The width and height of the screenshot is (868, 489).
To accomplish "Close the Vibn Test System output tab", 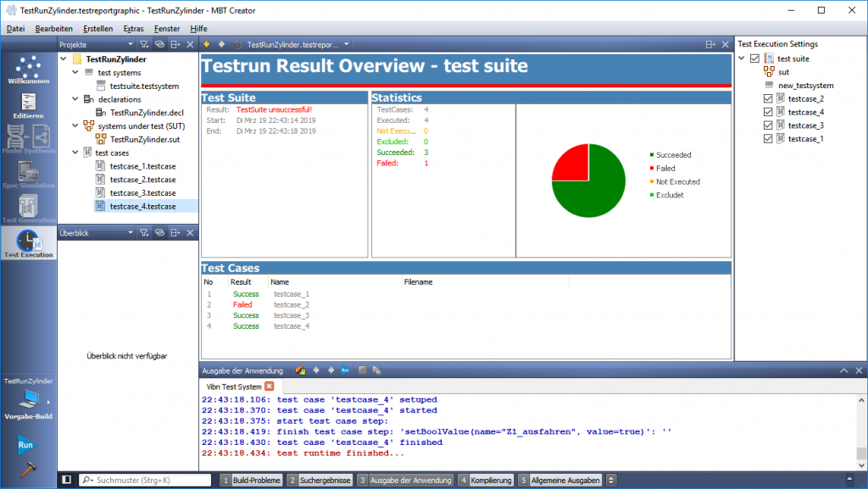I will pos(270,386).
